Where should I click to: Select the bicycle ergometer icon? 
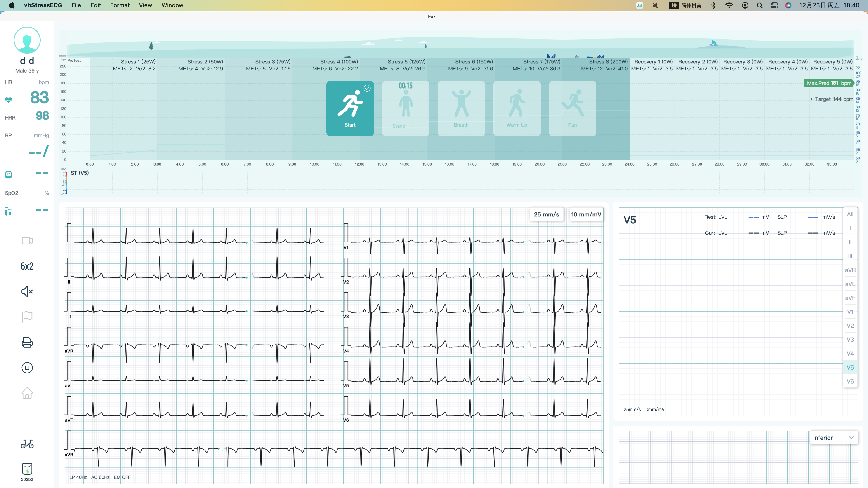click(x=27, y=444)
